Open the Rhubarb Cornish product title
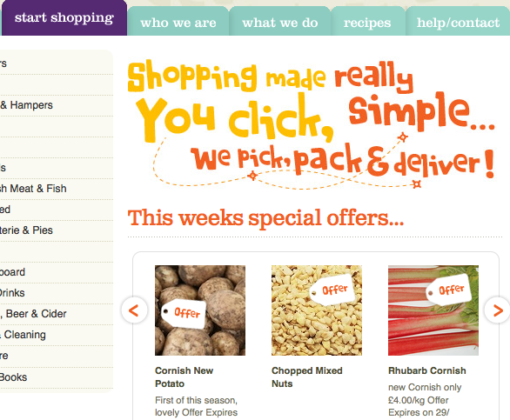 tap(427, 370)
